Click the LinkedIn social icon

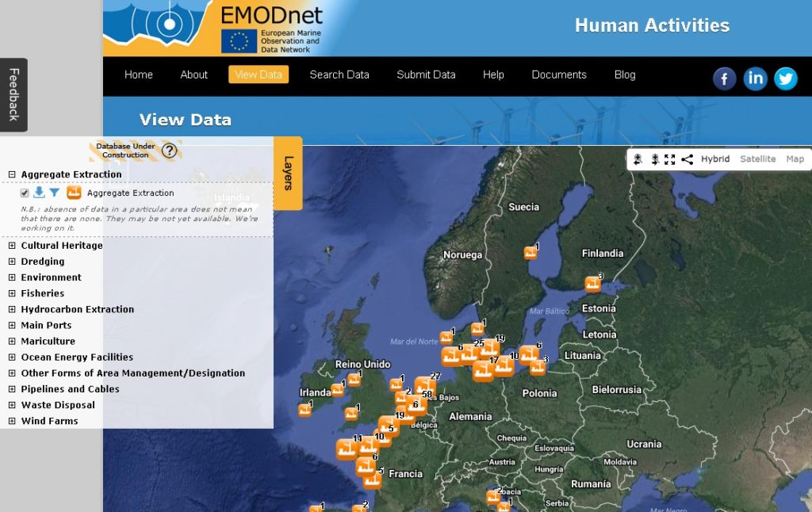[x=755, y=78]
